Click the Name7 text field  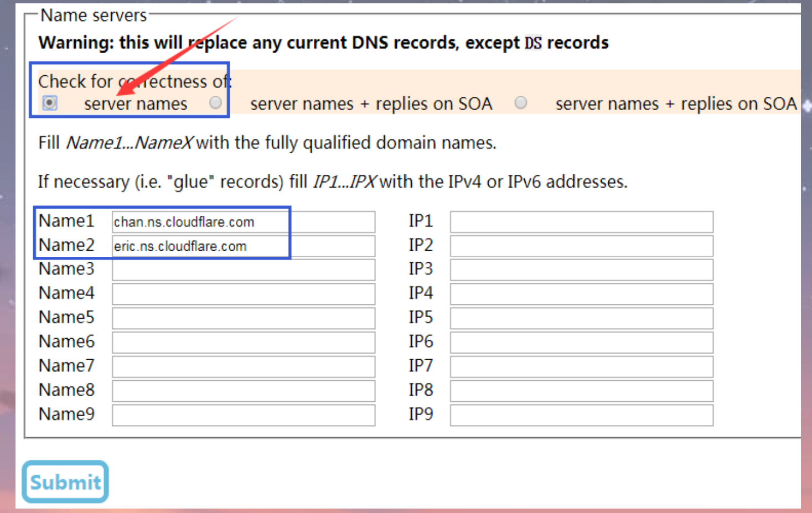pyautogui.click(x=244, y=367)
